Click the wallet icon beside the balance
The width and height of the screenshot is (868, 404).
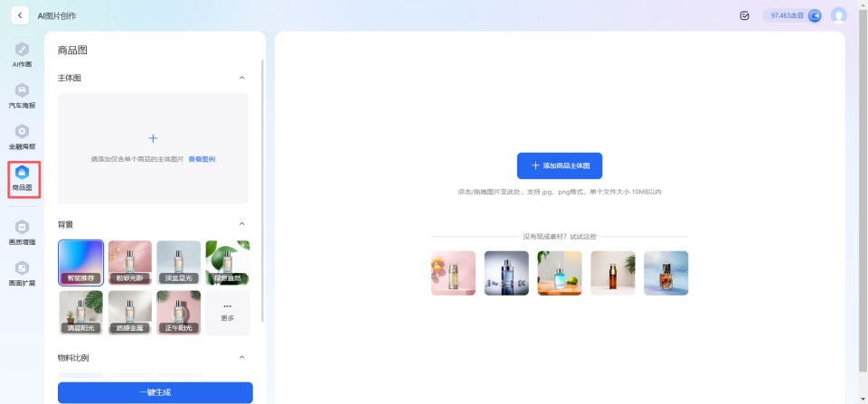814,15
